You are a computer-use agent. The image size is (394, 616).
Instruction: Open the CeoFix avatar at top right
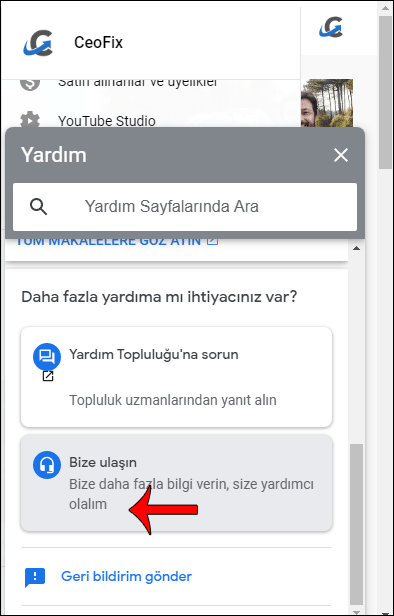click(331, 27)
